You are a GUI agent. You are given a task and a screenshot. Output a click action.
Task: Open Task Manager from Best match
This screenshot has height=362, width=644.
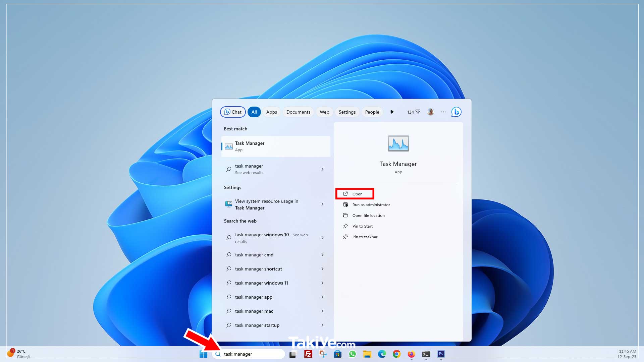click(x=276, y=146)
